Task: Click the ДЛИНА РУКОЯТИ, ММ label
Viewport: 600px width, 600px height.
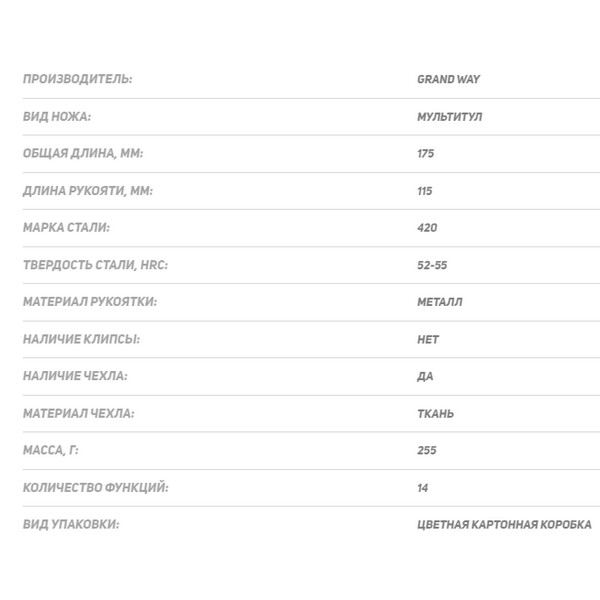Action: coord(88,191)
